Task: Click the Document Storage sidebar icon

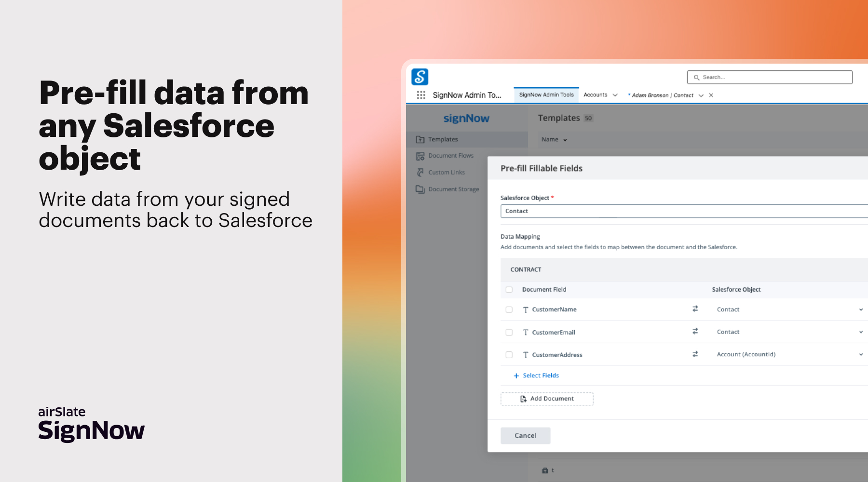Action: pyautogui.click(x=420, y=189)
